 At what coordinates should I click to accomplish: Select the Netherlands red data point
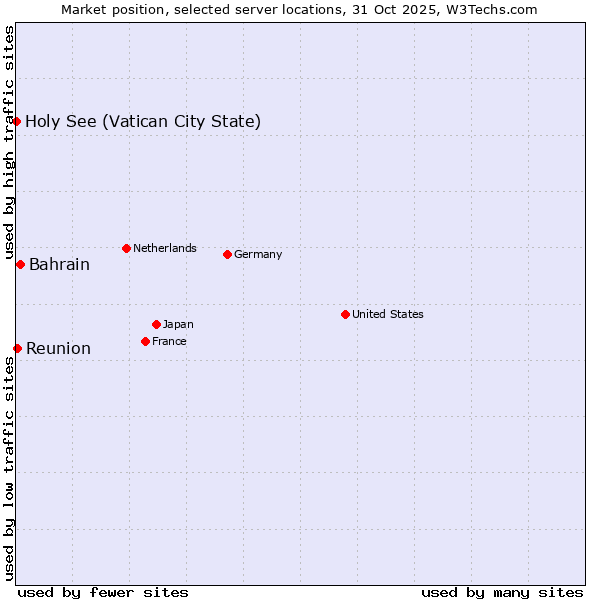click(126, 248)
